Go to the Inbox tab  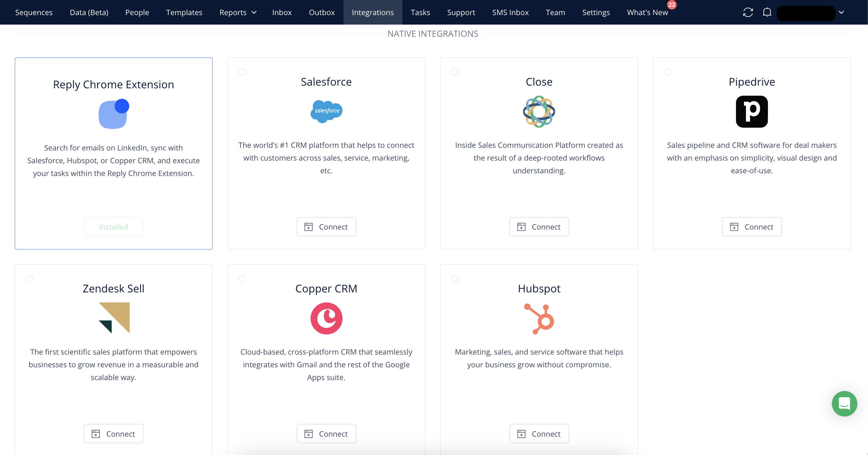(282, 12)
